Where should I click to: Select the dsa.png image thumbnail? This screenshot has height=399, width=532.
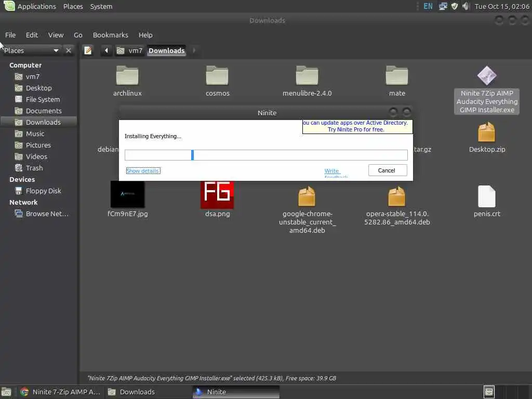[x=217, y=195]
